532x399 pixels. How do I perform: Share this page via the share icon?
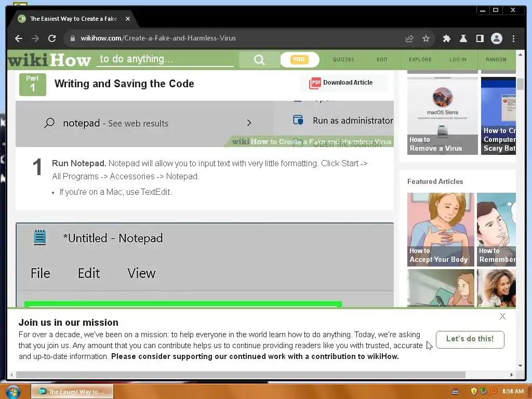coord(409,38)
